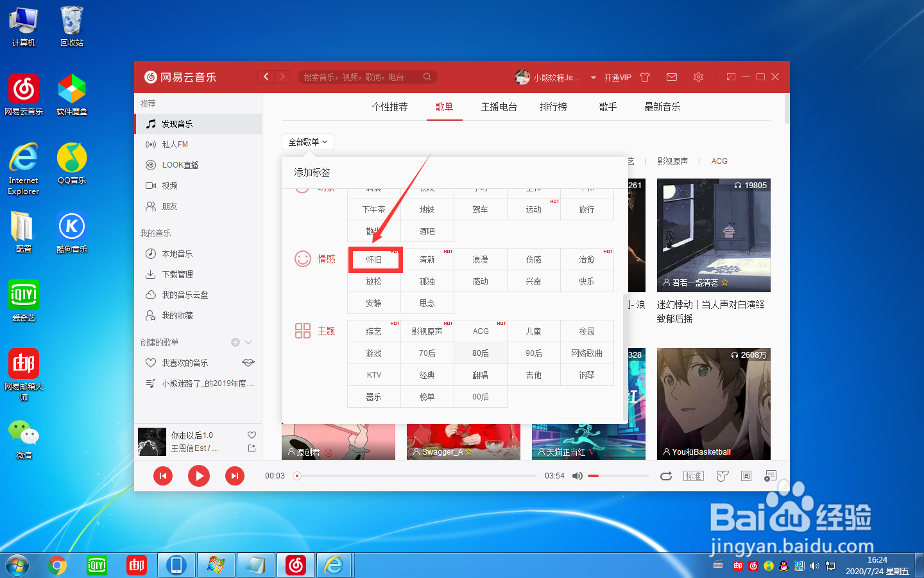Screen dimensions: 924x578
Task: Open the sound effects icon in player bar
Action: 723,476
